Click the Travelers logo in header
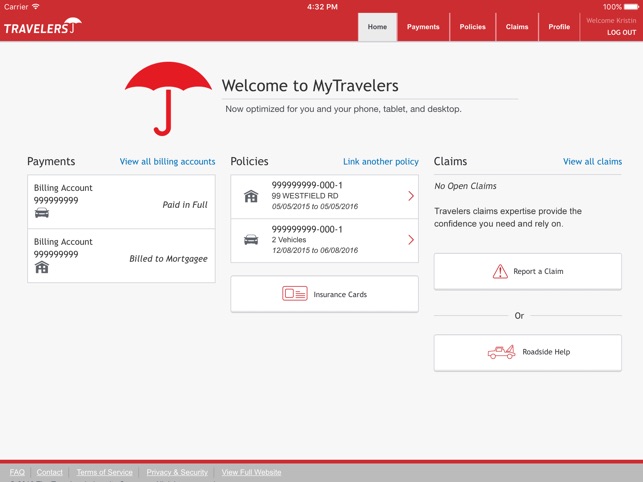Image resolution: width=643 pixels, height=482 pixels. pos(43,26)
